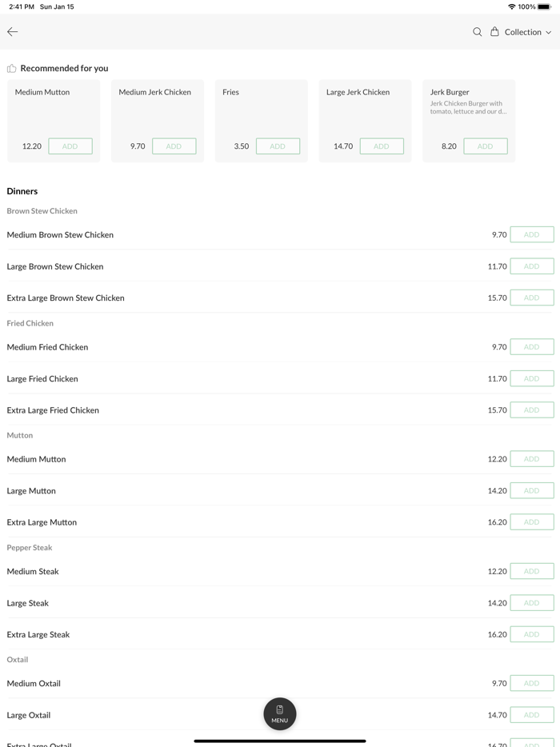Select the Fries card title
Viewport: 560px width, 747px height.
(230, 92)
